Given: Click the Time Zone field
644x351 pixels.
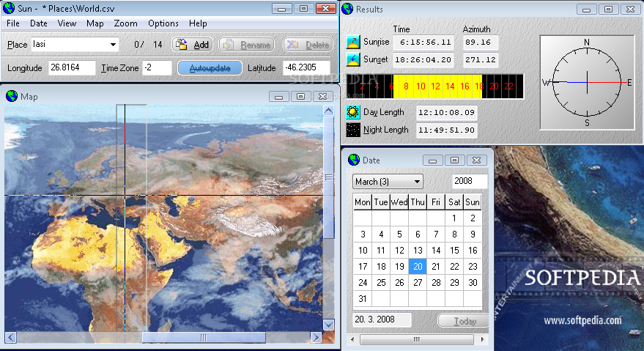Looking at the screenshot, I should [x=157, y=68].
